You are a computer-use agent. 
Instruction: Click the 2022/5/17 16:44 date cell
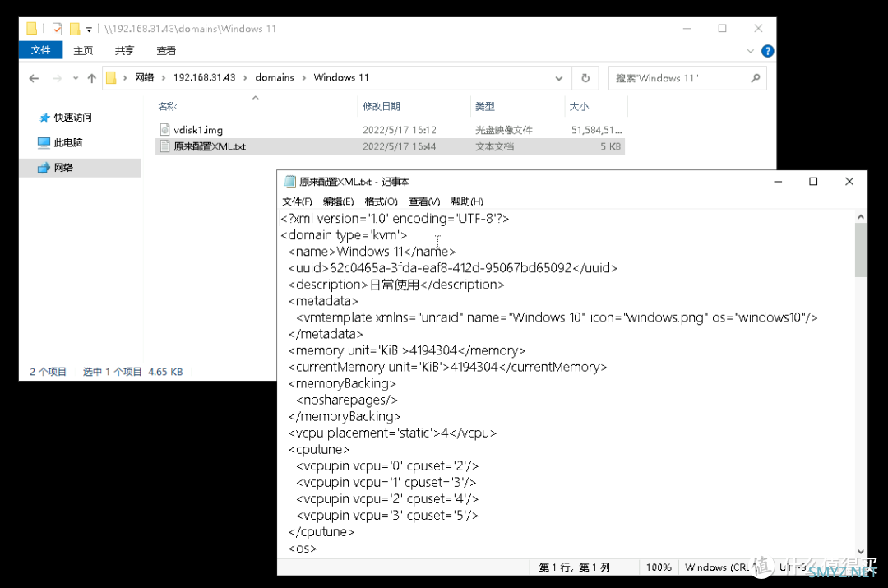[400, 146]
